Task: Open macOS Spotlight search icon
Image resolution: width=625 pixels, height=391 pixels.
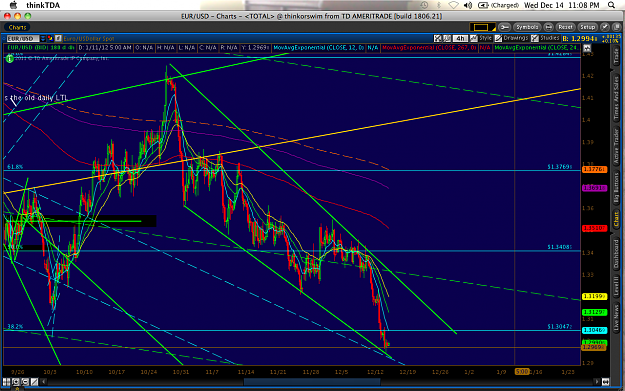Action: [611, 5]
